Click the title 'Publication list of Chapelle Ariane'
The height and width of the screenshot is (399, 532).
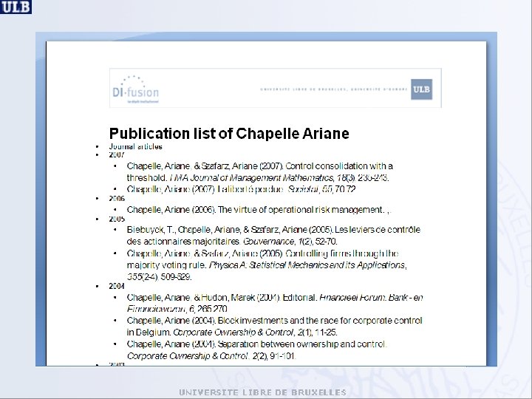pyautogui.click(x=229, y=133)
